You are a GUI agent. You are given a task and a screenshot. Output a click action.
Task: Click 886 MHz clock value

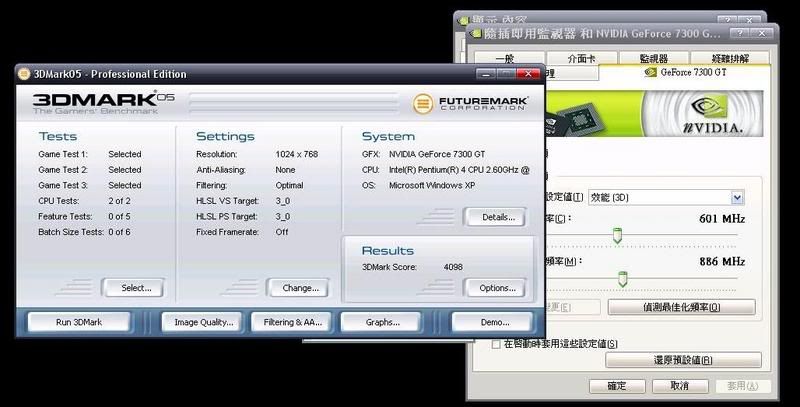(722, 262)
